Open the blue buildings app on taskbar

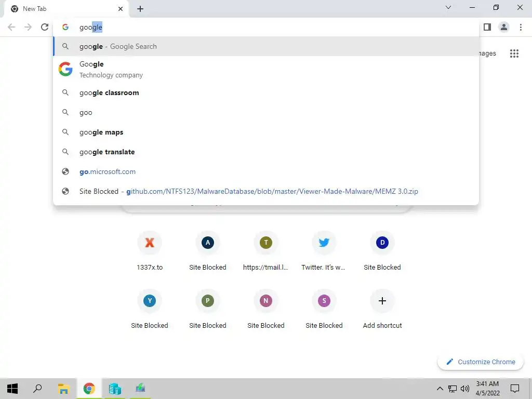[x=115, y=389]
